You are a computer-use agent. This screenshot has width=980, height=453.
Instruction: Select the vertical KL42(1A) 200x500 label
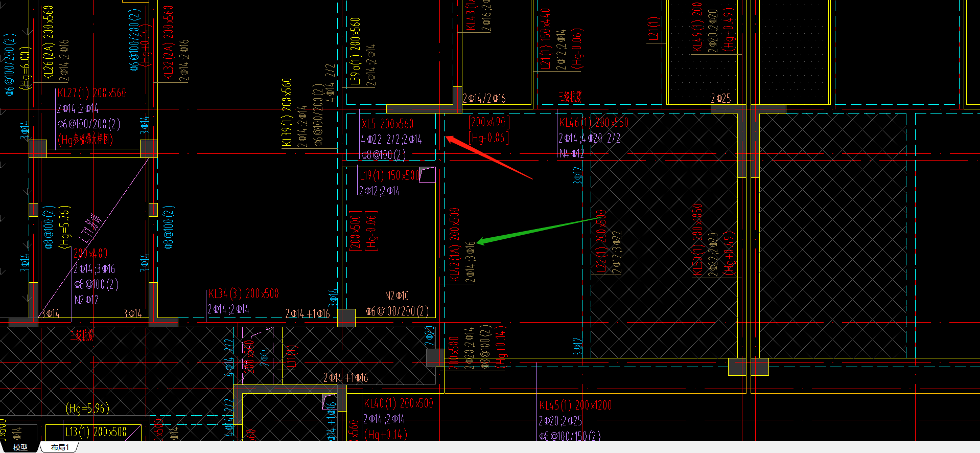point(454,245)
